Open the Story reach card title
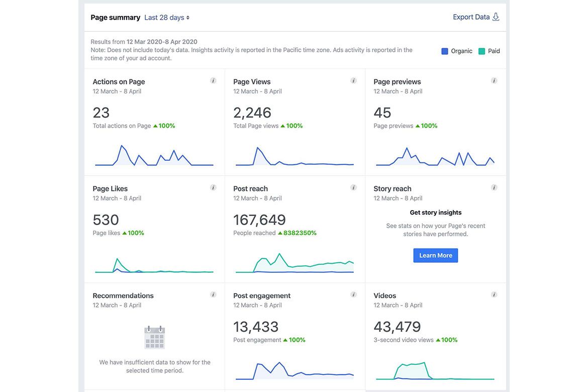 click(x=392, y=188)
